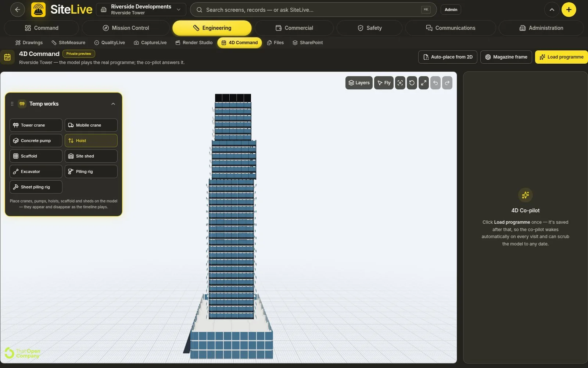The height and width of the screenshot is (368, 588).
Task: Click the fullscreen expand icon
Action: pos(424,83)
